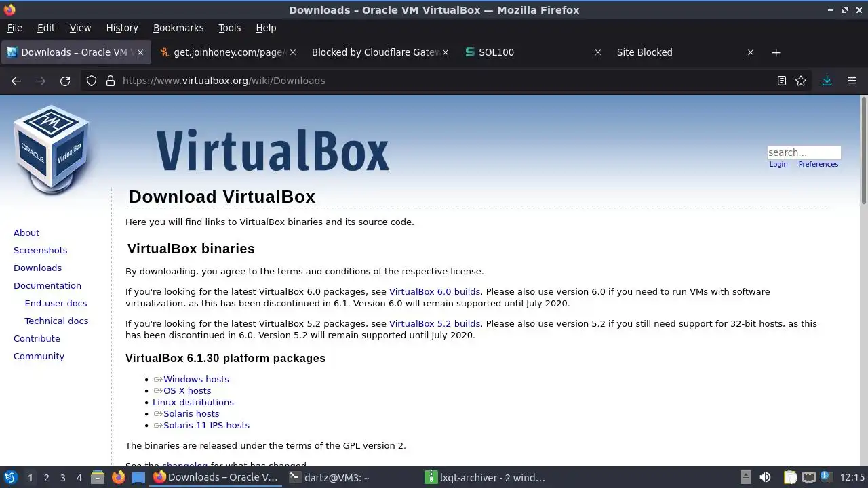Viewport: 868px width, 488px height.
Task: Bookmark this page with the star icon
Action: click(801, 81)
